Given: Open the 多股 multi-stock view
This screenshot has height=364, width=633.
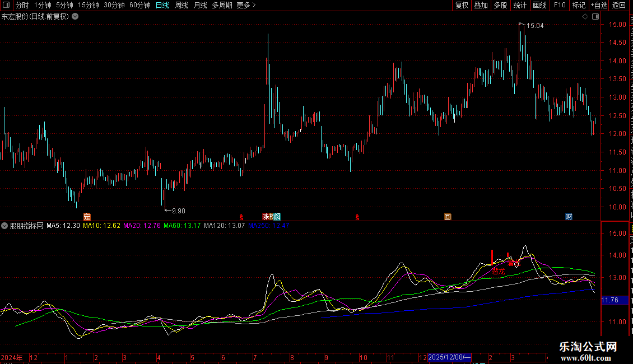Looking at the screenshot, I should click(500, 5).
